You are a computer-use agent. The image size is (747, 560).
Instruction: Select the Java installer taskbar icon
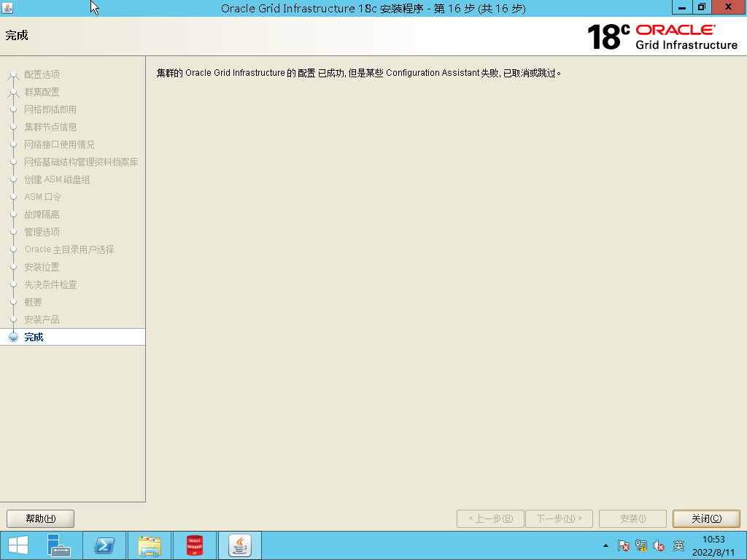tap(239, 545)
